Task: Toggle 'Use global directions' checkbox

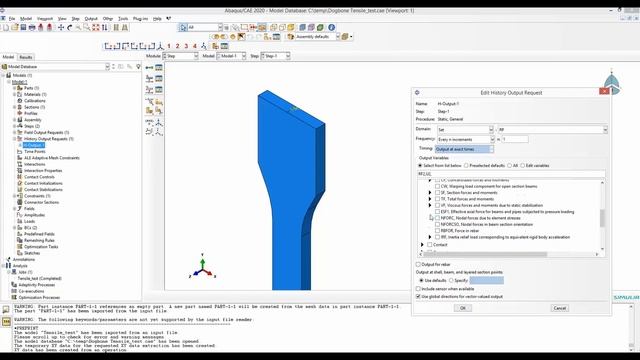Action: [x=418, y=296]
